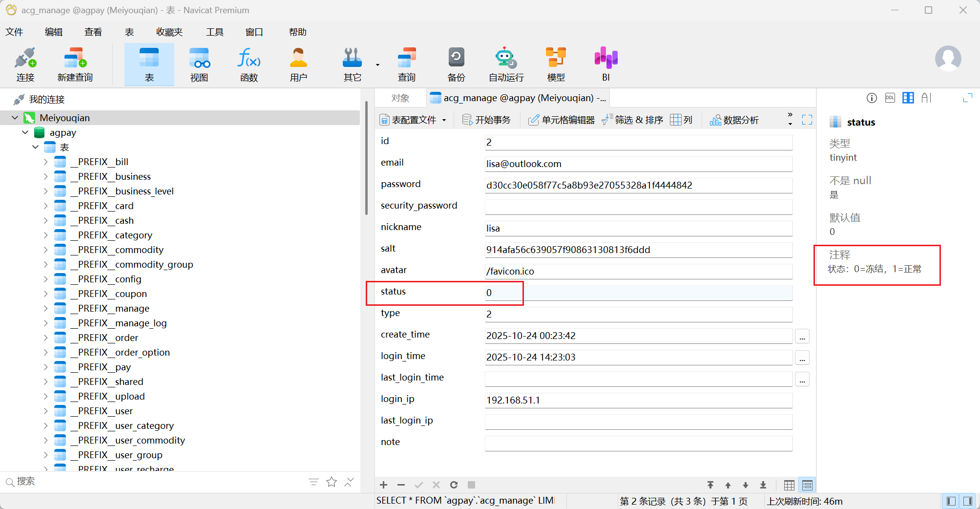The image size is (980, 509).
Task: Expand the __PREFIX__bill table node
Action: point(46,162)
